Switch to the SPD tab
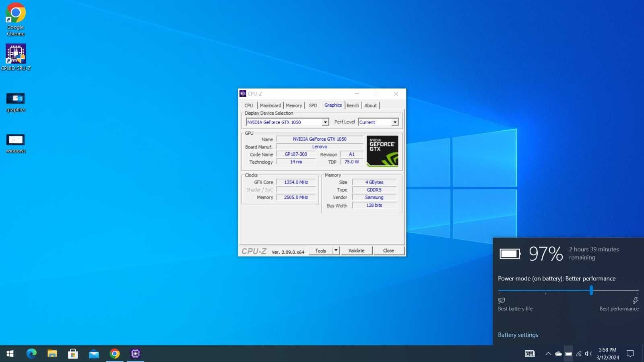This screenshot has height=362, width=644. point(313,105)
